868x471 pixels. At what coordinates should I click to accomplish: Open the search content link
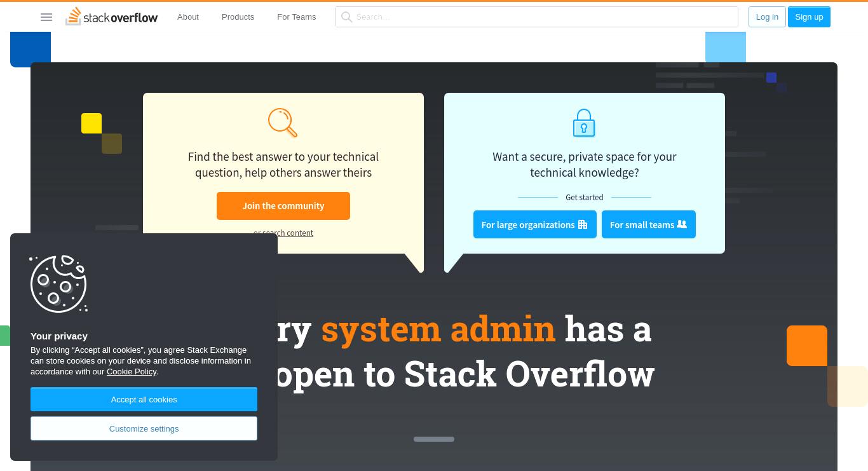click(283, 233)
